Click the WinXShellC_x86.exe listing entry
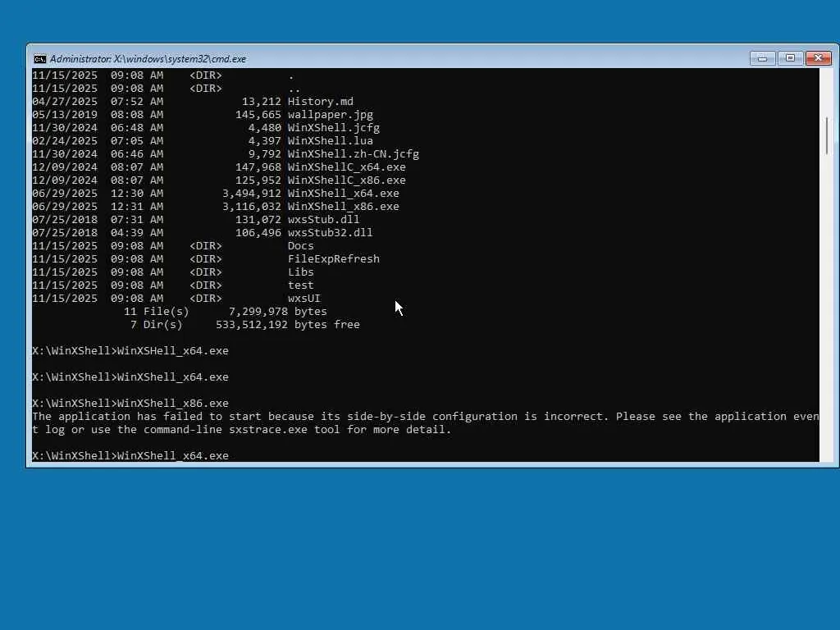The image size is (840, 630). pyautogui.click(x=347, y=180)
